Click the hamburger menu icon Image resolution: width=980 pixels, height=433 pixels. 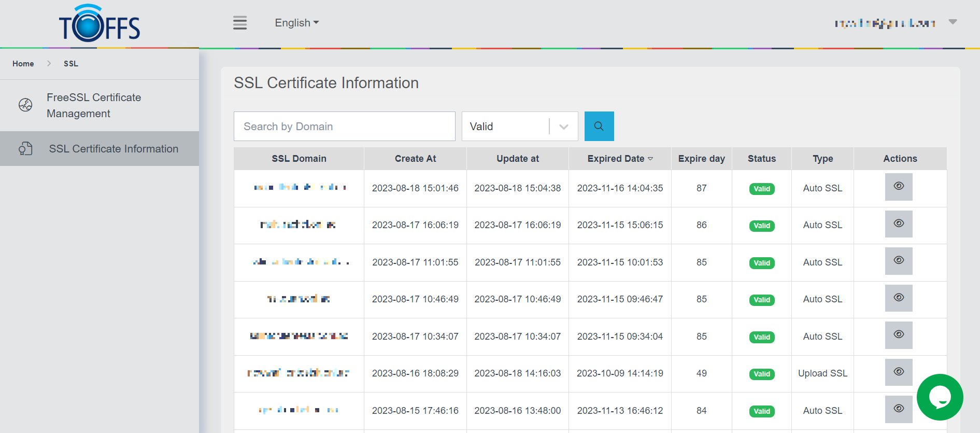pyautogui.click(x=239, y=23)
